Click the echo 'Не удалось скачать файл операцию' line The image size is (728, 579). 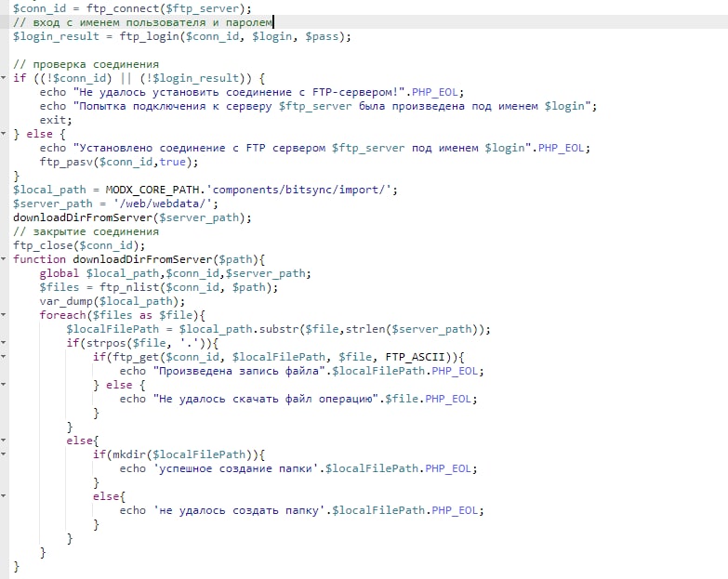[x=298, y=398]
